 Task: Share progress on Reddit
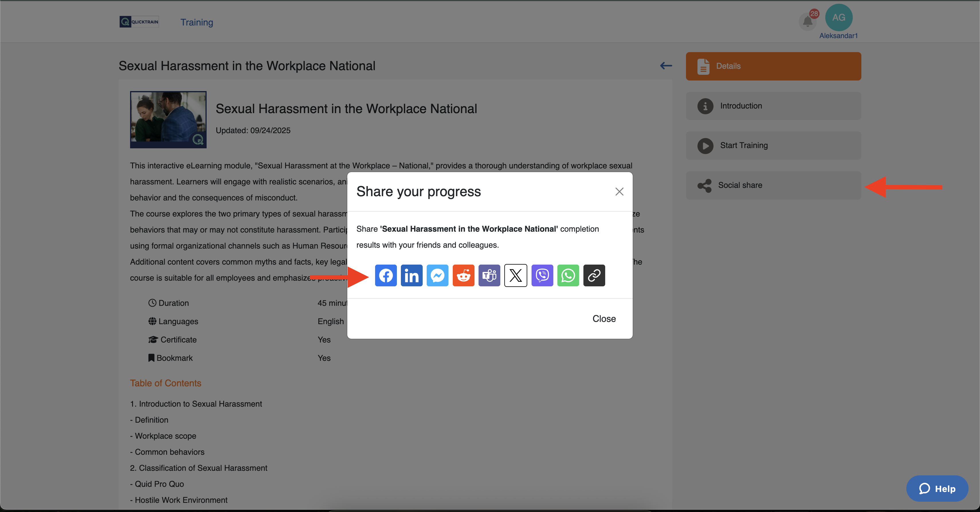click(x=463, y=275)
